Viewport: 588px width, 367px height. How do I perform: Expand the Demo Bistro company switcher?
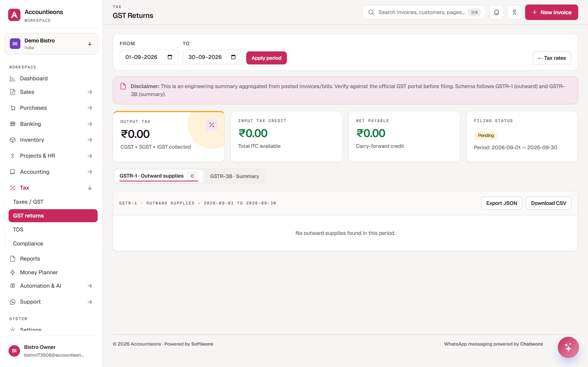tap(51, 44)
